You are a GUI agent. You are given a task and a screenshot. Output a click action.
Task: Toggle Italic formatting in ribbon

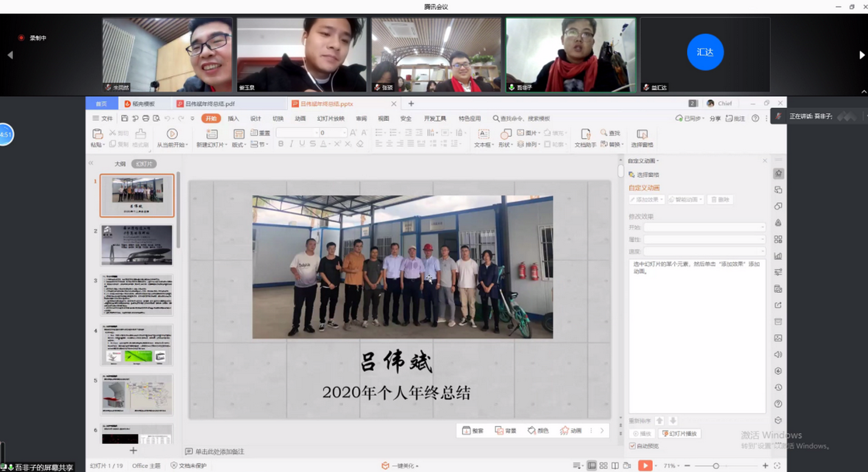(291, 144)
